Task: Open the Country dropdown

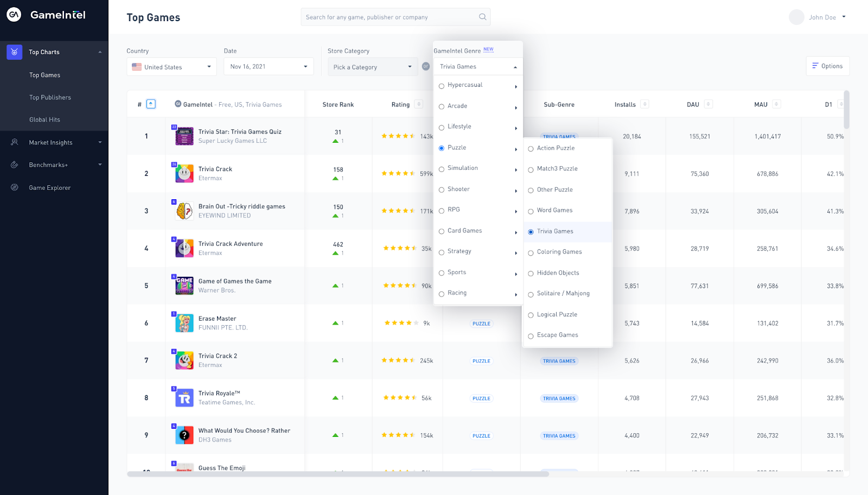Action: (x=171, y=67)
